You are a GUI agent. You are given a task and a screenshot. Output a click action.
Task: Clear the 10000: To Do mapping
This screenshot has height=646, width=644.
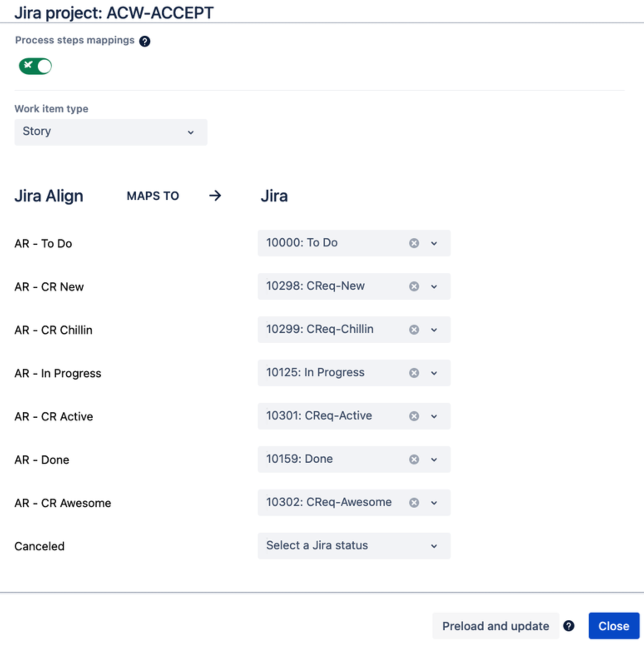[414, 243]
